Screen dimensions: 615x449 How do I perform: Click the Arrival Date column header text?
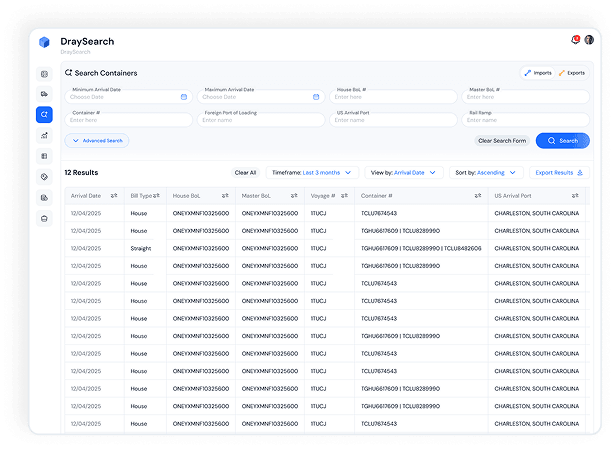(x=86, y=196)
